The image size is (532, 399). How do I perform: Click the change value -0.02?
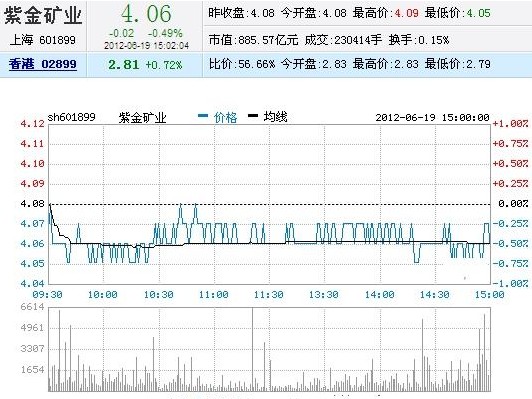pyautogui.click(x=121, y=33)
